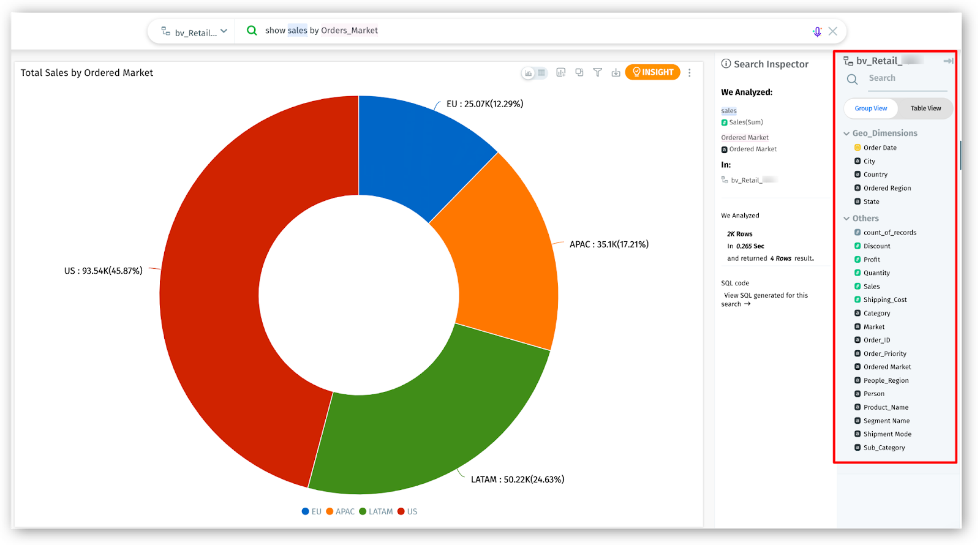Select the Segment Name field
Viewport: 980px width, 545px height.
tap(886, 421)
